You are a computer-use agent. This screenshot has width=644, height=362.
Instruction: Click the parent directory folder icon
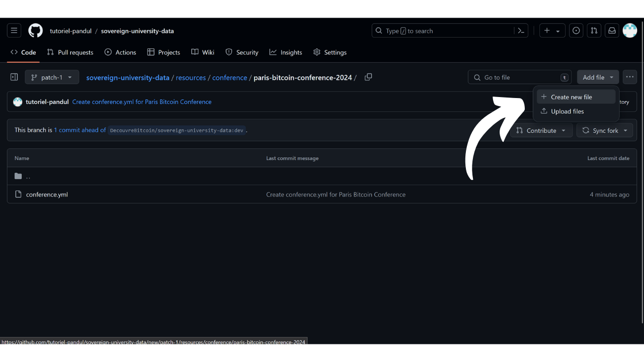19,176
